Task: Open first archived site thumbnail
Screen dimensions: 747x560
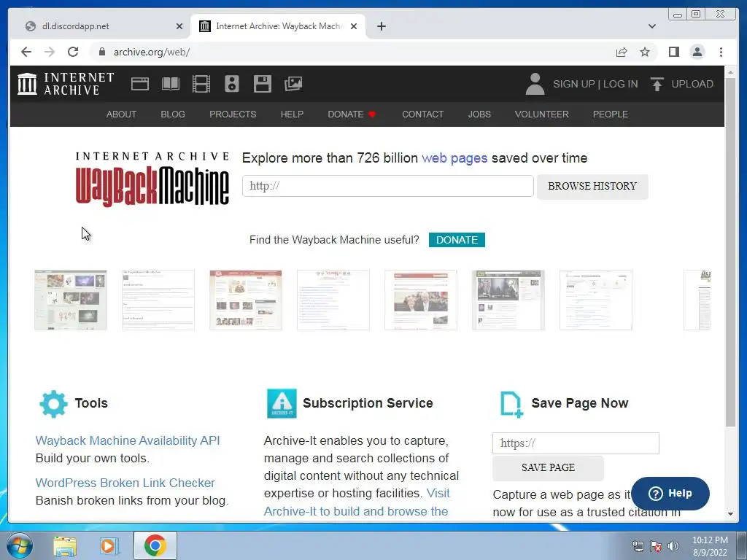Action: click(x=71, y=300)
